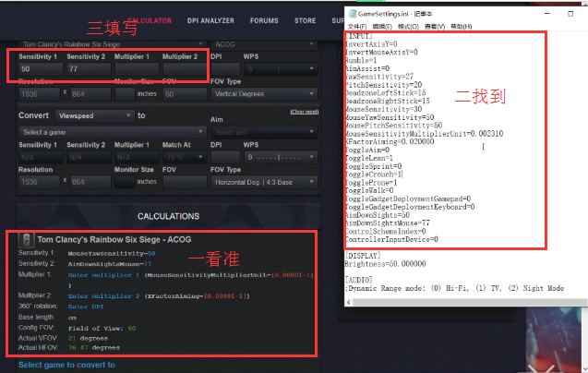588x373 pixels.
Task: Click the 'Enter multiplier 2' text in Calculations
Action: pos(103,296)
